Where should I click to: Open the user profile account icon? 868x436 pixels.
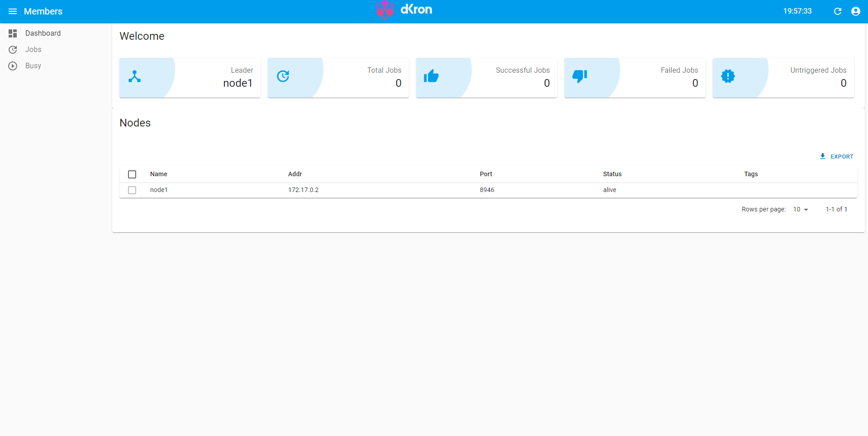(x=856, y=11)
